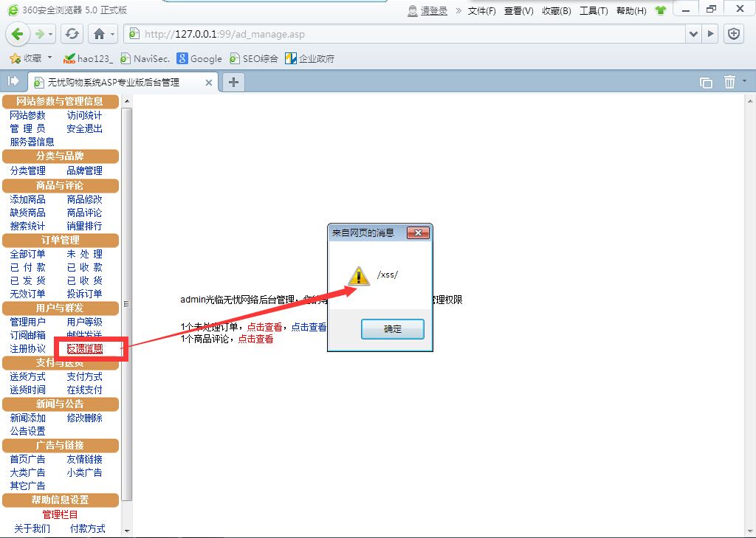Open 关于我们 link
This screenshot has height=538, width=756.
coord(32,529)
